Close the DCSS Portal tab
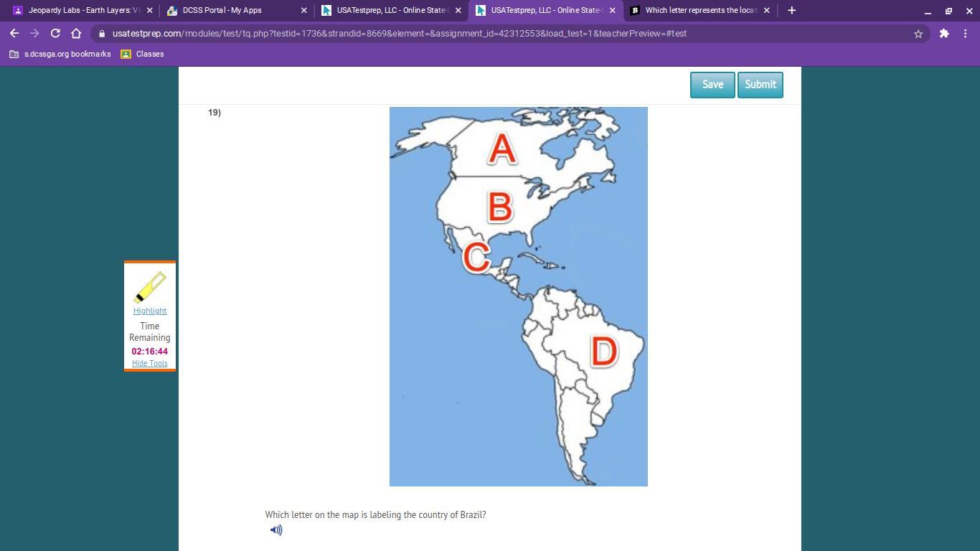The height and width of the screenshot is (551, 980). click(x=303, y=11)
